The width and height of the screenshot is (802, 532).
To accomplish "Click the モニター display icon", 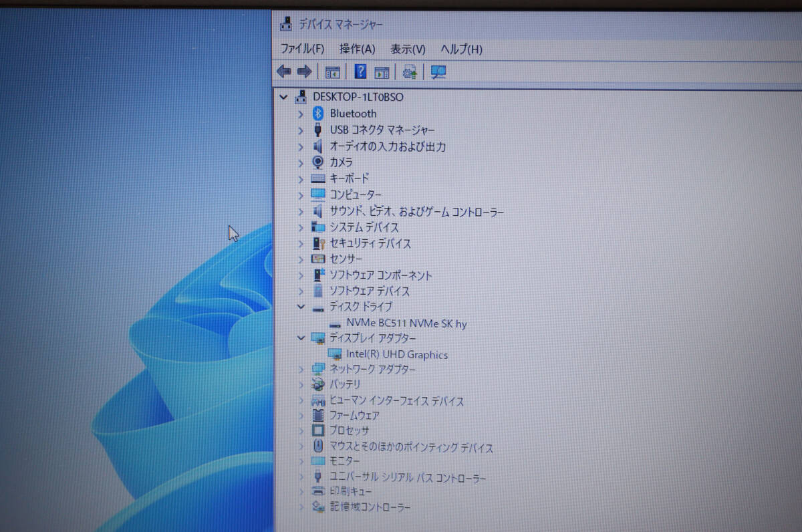I will click(318, 462).
